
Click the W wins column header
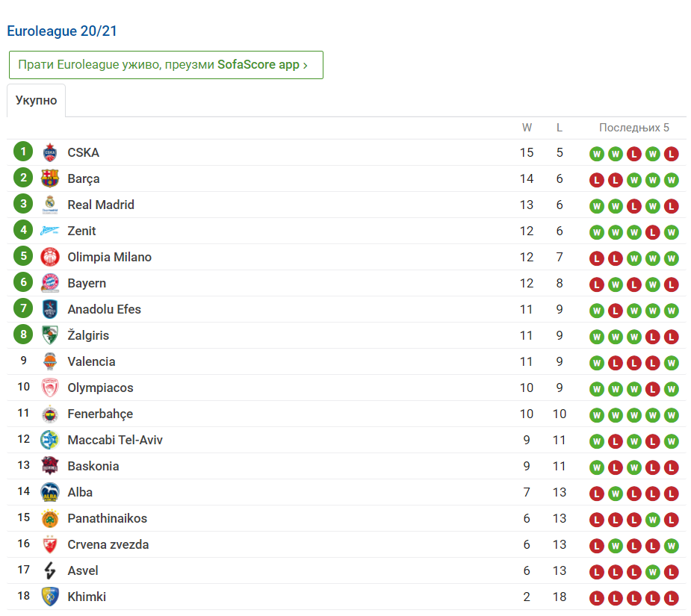pos(527,128)
